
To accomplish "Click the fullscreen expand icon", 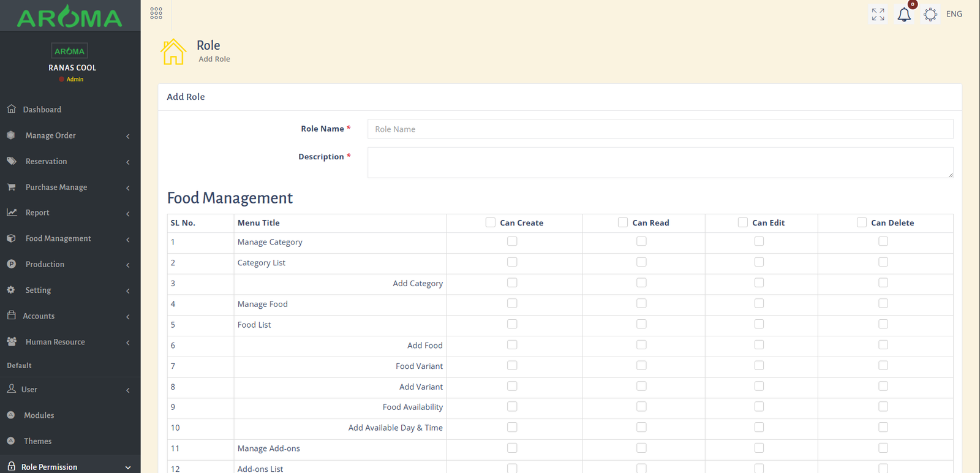I will coord(878,14).
